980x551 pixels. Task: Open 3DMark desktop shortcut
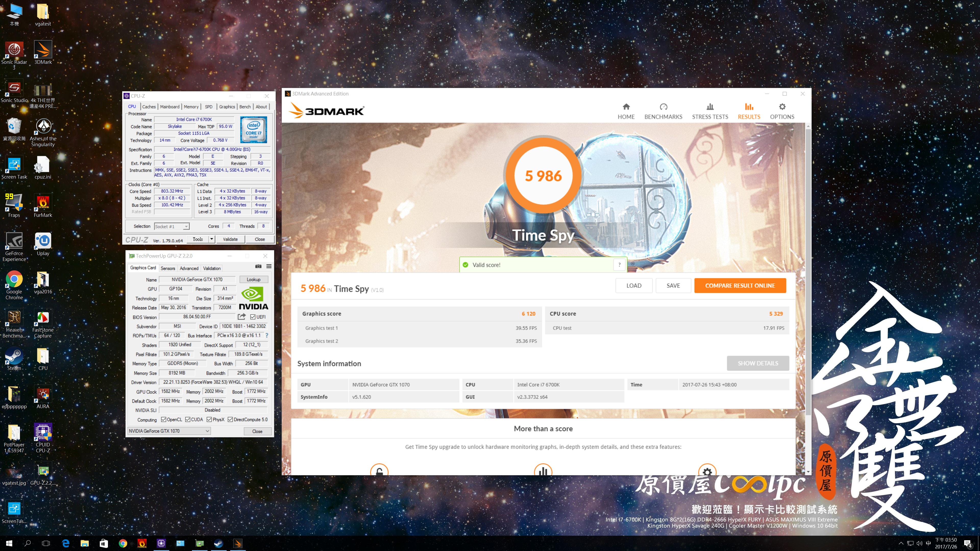click(x=43, y=53)
